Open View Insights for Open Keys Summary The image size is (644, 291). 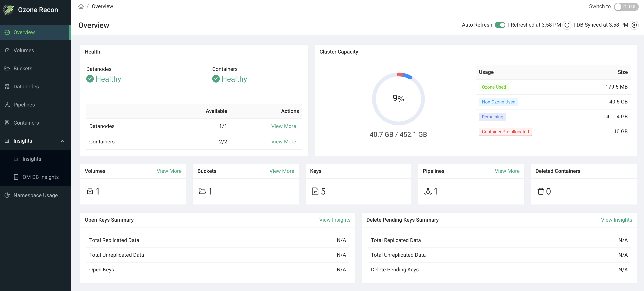(x=334, y=220)
